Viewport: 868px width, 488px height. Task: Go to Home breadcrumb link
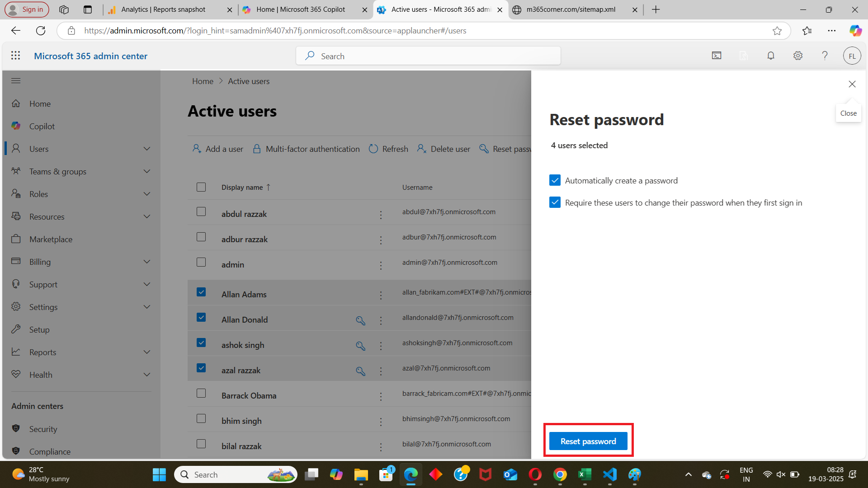(x=203, y=81)
